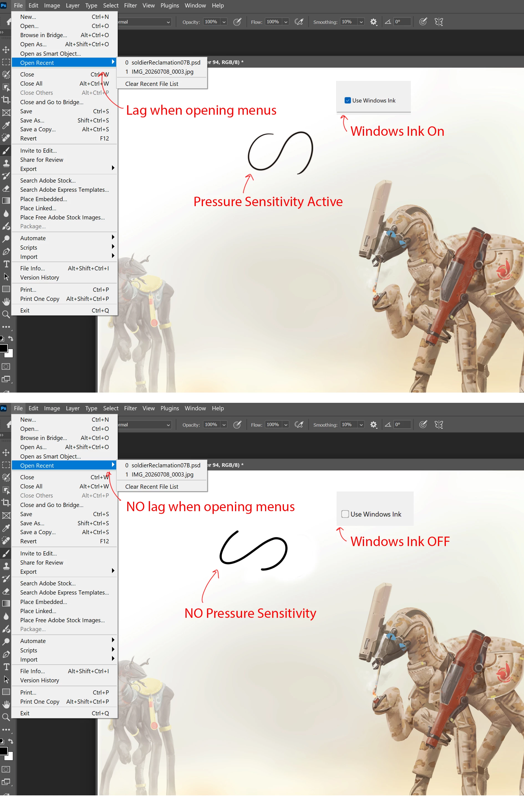Choose the Object Selection tool in upper window

click(6, 87)
